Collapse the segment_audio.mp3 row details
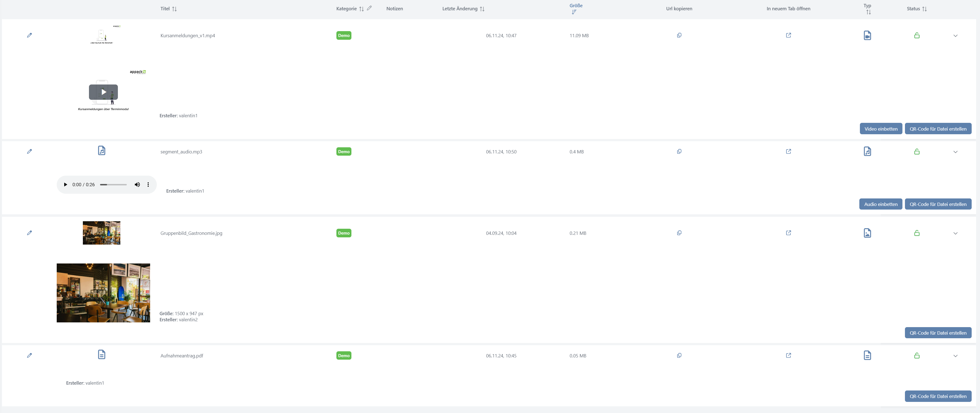This screenshot has height=413, width=980. coord(955,152)
